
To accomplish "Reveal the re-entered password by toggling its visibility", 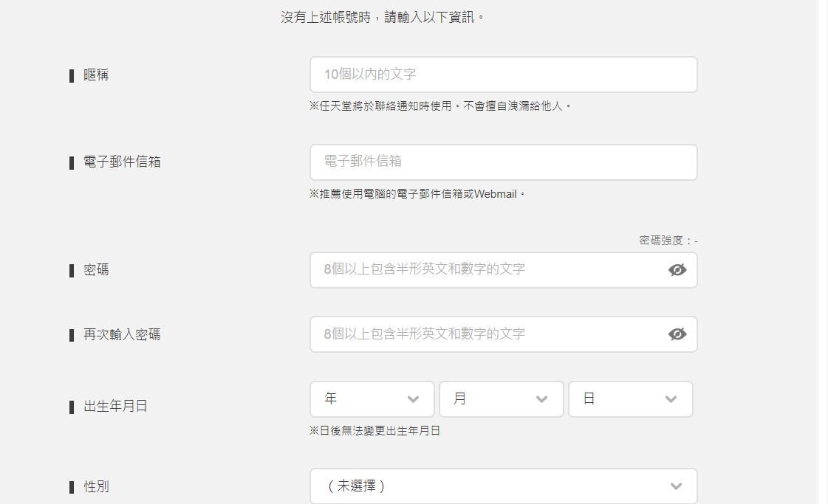I will tap(677, 334).
